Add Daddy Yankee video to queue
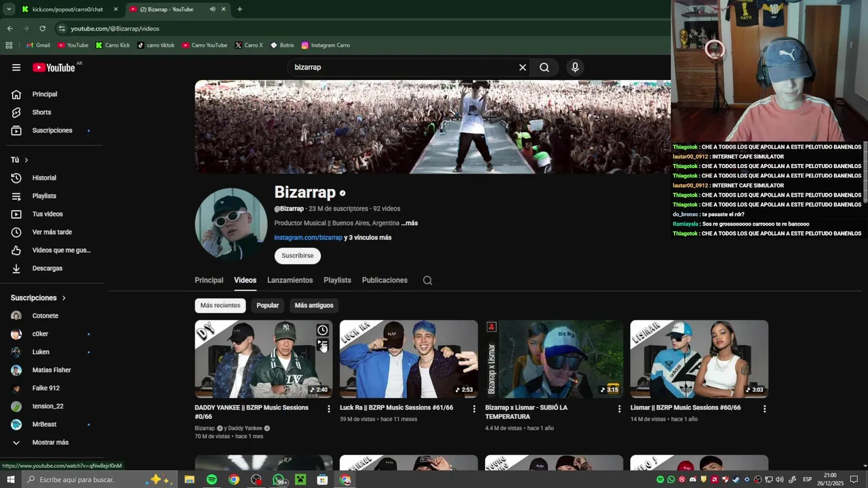868x488 pixels. tap(323, 346)
